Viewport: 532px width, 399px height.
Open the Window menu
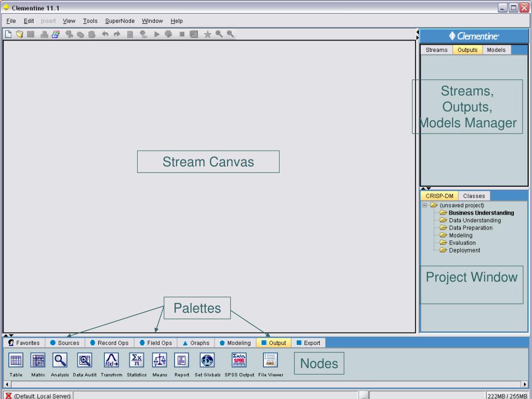coord(152,21)
